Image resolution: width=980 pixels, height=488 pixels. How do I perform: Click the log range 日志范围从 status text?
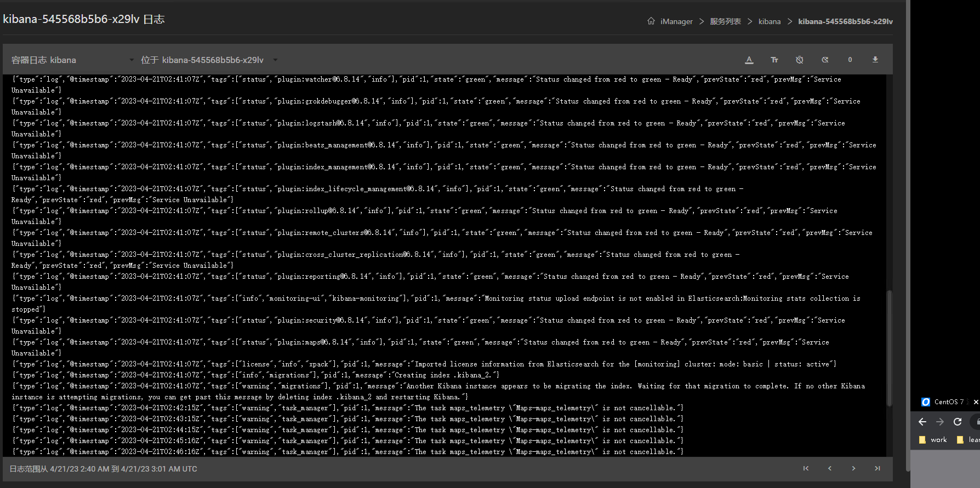[103, 469]
